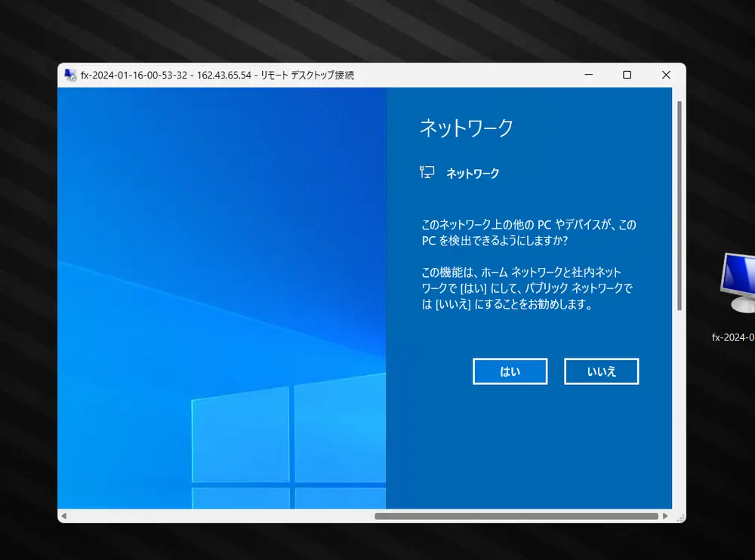Click the horizontal scrollbar right arrow

click(x=665, y=516)
